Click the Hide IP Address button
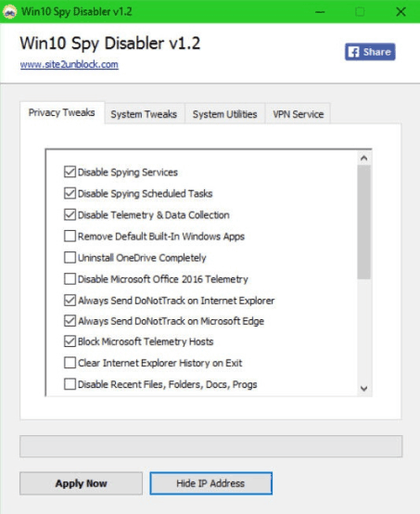This screenshot has width=420, height=514. point(210,483)
